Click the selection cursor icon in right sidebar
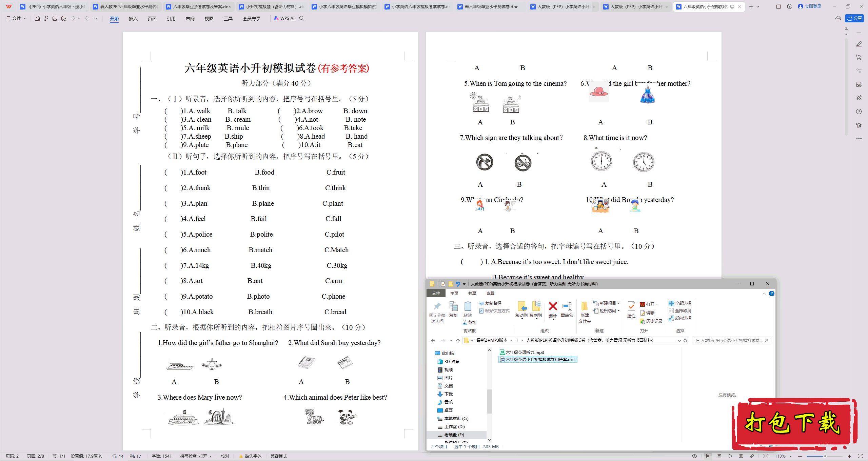The height and width of the screenshot is (461, 868). (859, 57)
